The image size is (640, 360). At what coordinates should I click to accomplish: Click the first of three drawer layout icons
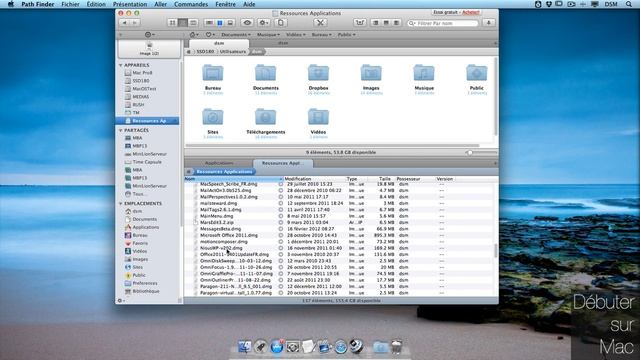click(x=376, y=23)
